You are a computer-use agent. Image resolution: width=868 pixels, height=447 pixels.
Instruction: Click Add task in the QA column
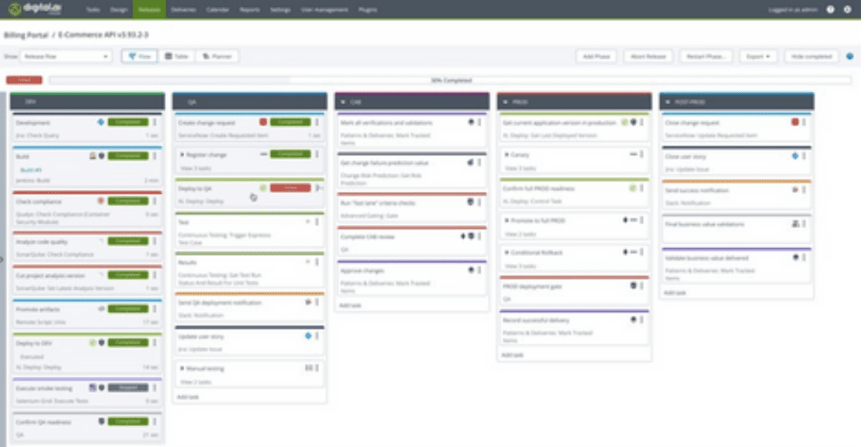(x=188, y=397)
